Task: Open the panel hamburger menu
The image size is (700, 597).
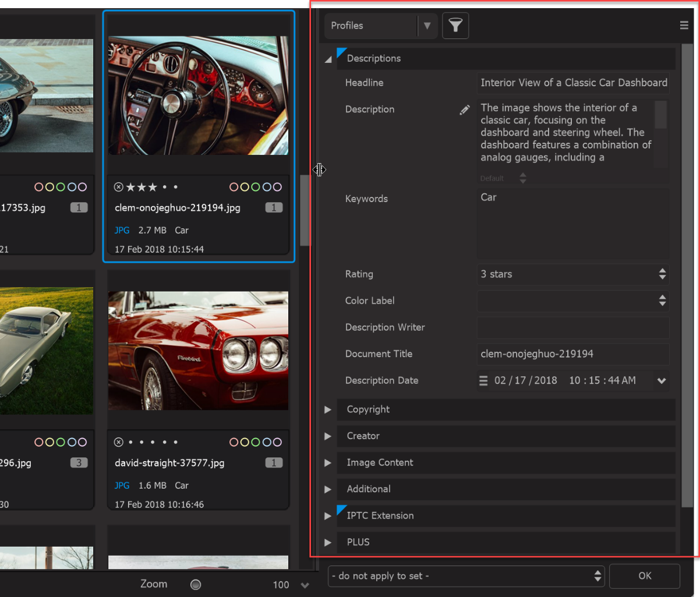Action: pos(684,26)
